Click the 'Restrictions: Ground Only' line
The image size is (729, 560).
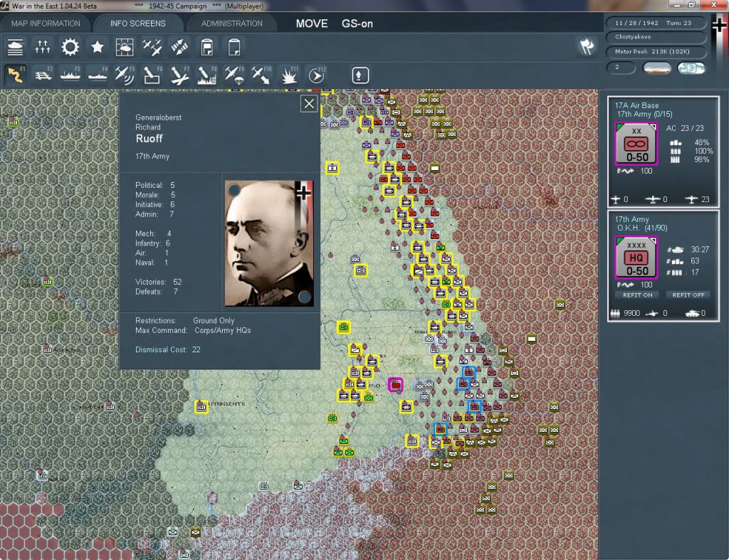click(x=184, y=321)
